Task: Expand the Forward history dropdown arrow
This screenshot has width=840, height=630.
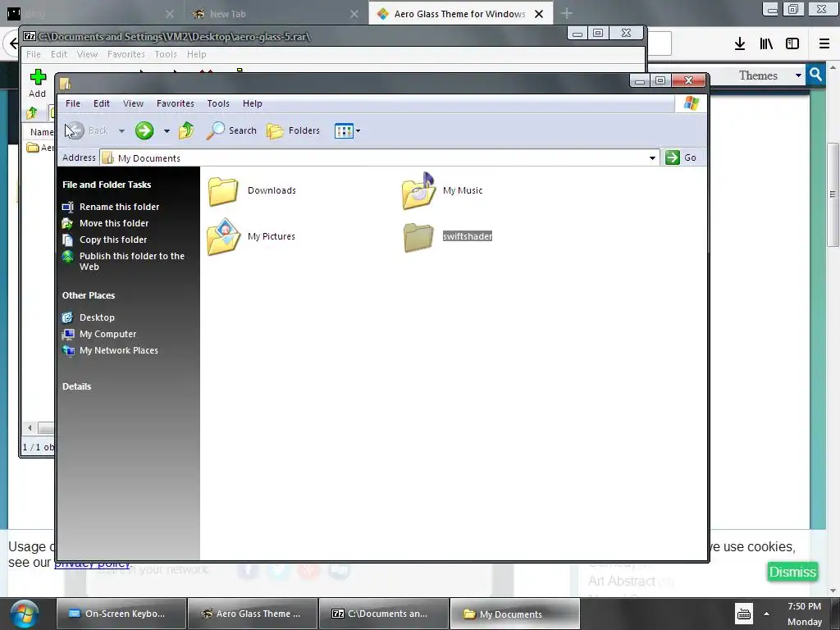Action: coord(167,130)
